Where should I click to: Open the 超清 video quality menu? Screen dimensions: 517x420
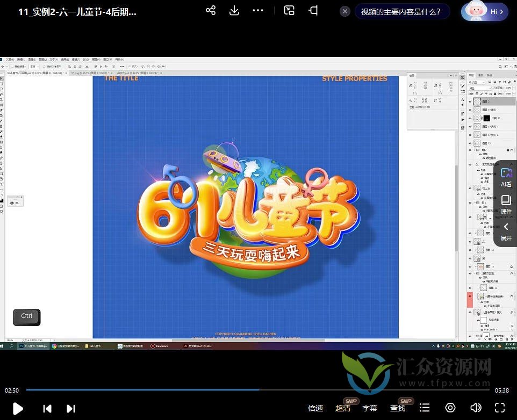(343, 408)
